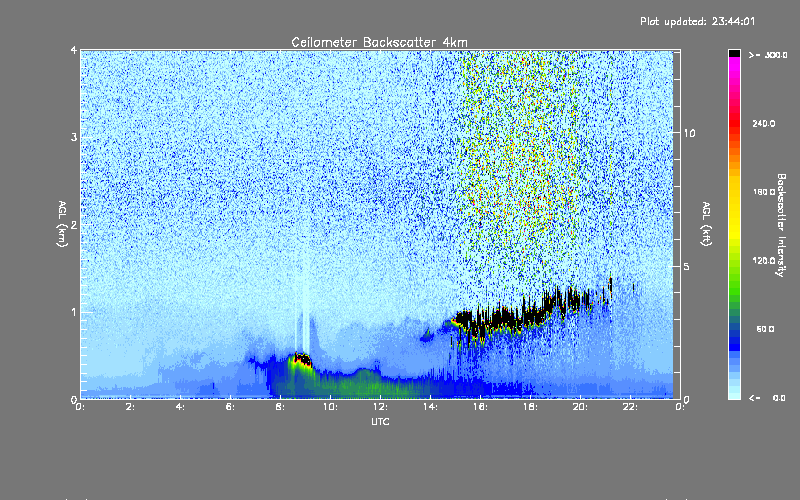Image resolution: width=800 pixels, height=500 pixels.
Task: Click the '16:' UTC hour label
Action: tap(480, 407)
